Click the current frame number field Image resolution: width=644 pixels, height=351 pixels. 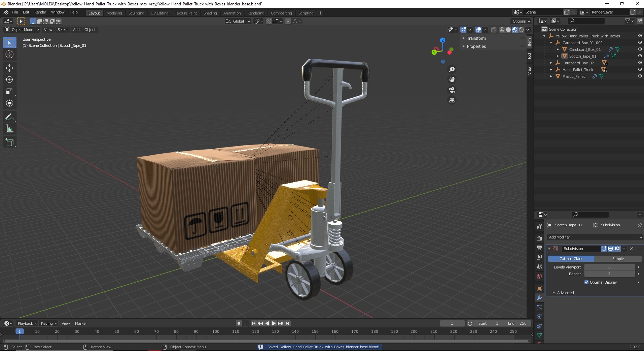click(x=452, y=323)
